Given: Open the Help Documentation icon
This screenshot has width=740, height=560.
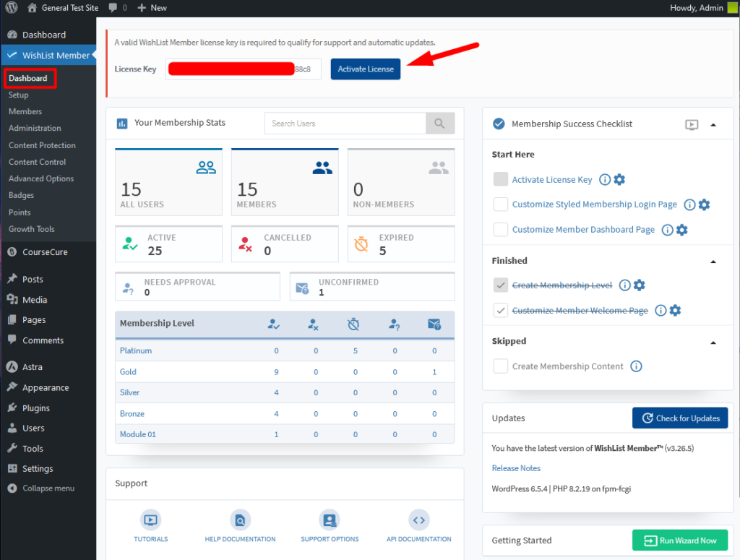Looking at the screenshot, I should click(x=240, y=520).
